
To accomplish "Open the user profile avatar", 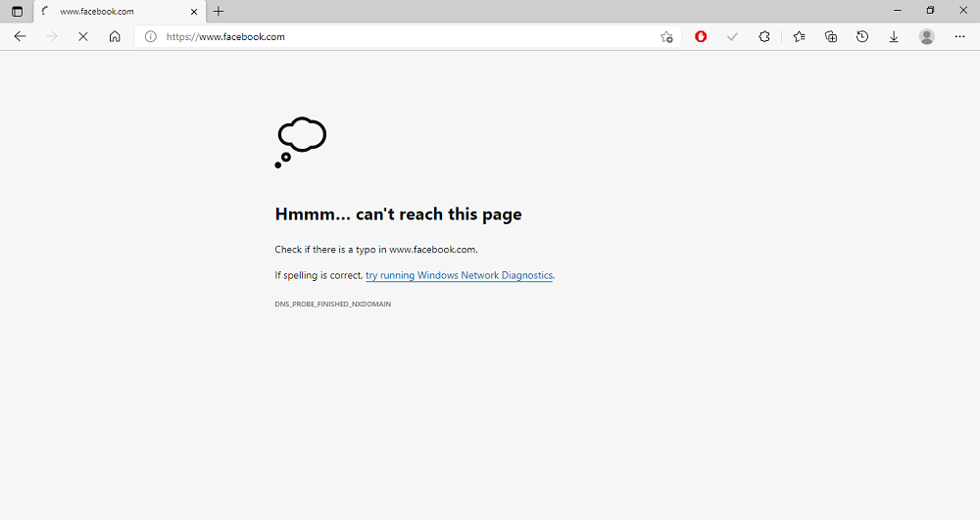I will point(927,37).
